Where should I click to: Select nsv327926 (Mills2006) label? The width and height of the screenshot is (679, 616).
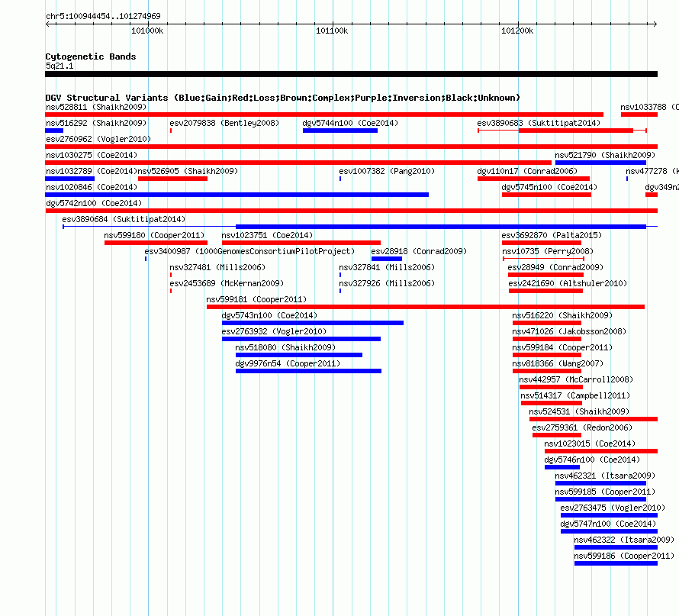click(387, 283)
